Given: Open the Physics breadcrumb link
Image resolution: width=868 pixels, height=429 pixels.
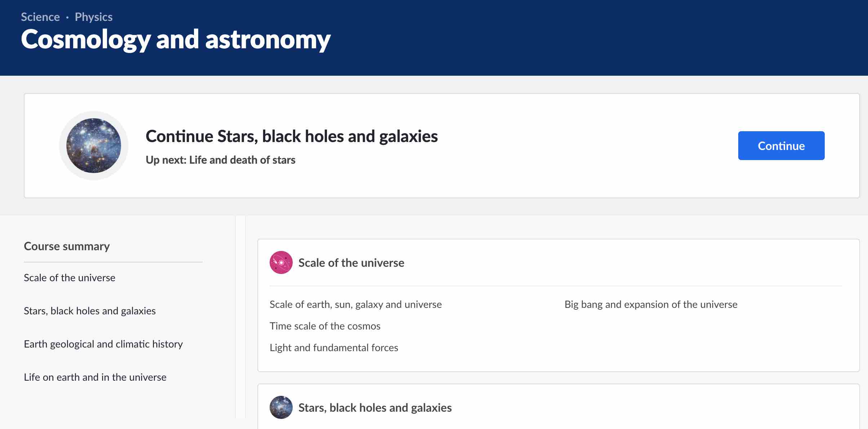Looking at the screenshot, I should point(94,17).
